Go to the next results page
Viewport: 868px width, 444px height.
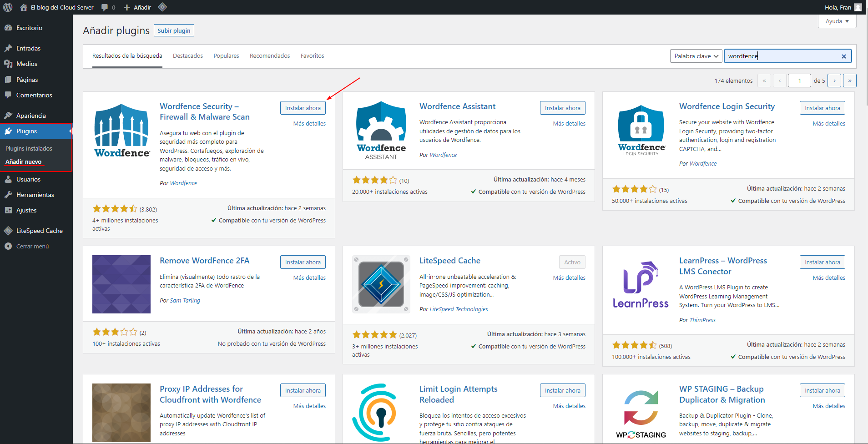(834, 81)
